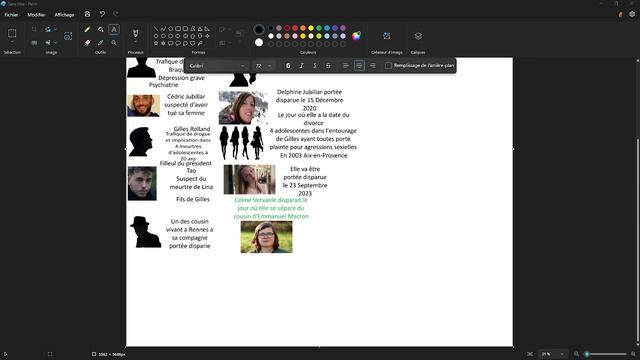This screenshot has height=360, width=640.
Task: Click the zoom in magnifier
Action: pyautogui.click(x=633, y=354)
